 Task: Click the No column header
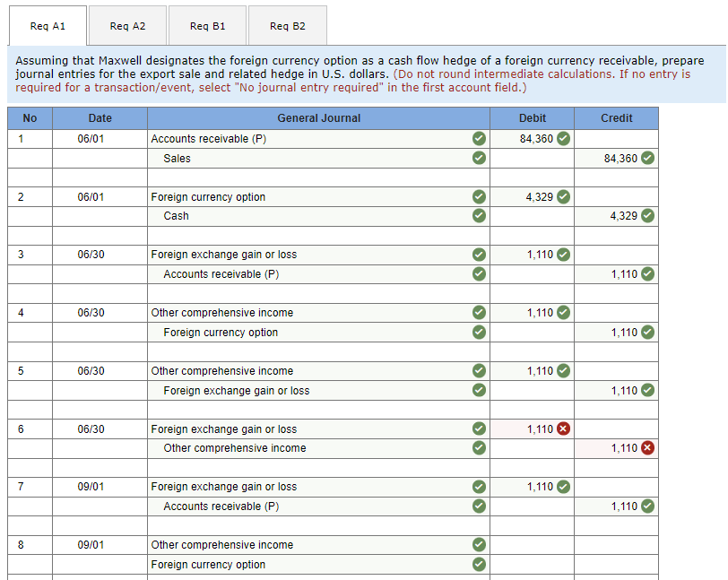[x=30, y=118]
